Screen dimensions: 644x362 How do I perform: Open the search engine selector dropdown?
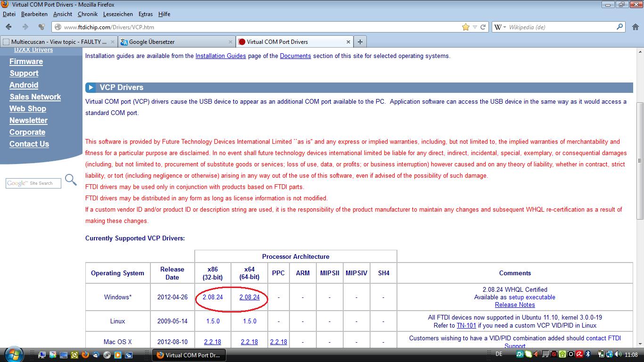[500, 27]
